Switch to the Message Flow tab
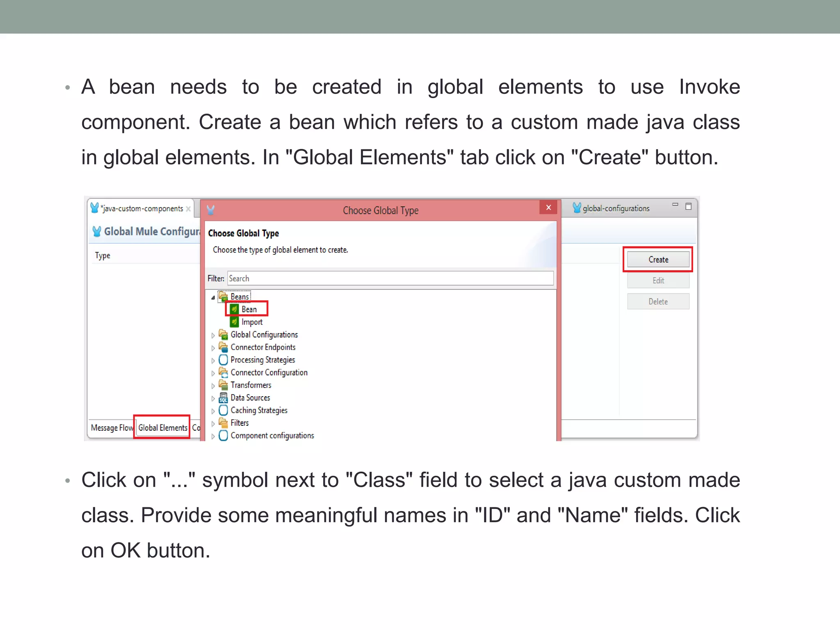The image size is (840, 630). (112, 428)
